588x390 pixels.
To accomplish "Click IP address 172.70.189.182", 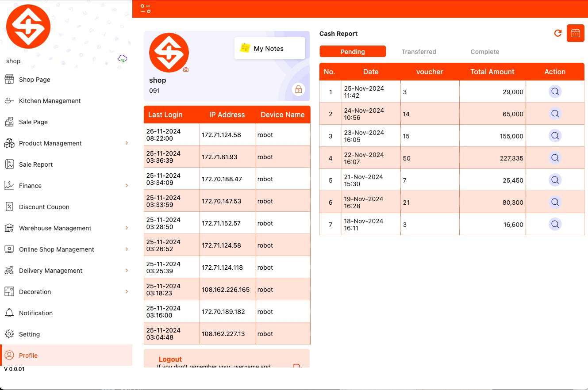I will coord(223,312).
